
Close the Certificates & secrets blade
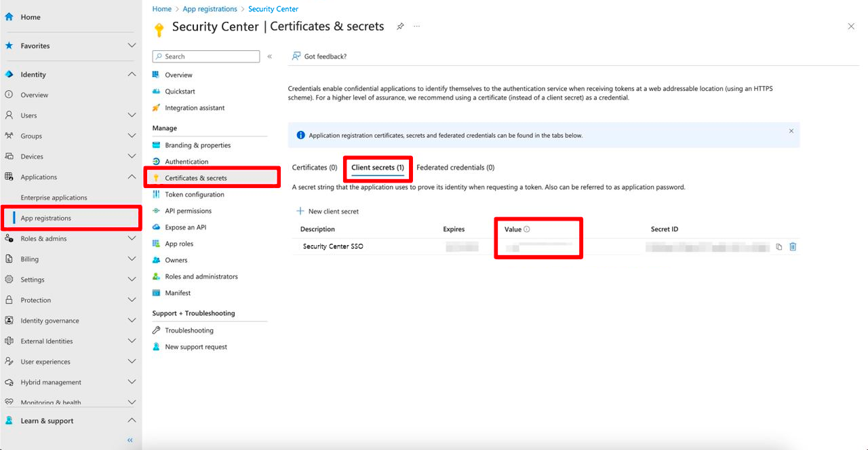[851, 26]
